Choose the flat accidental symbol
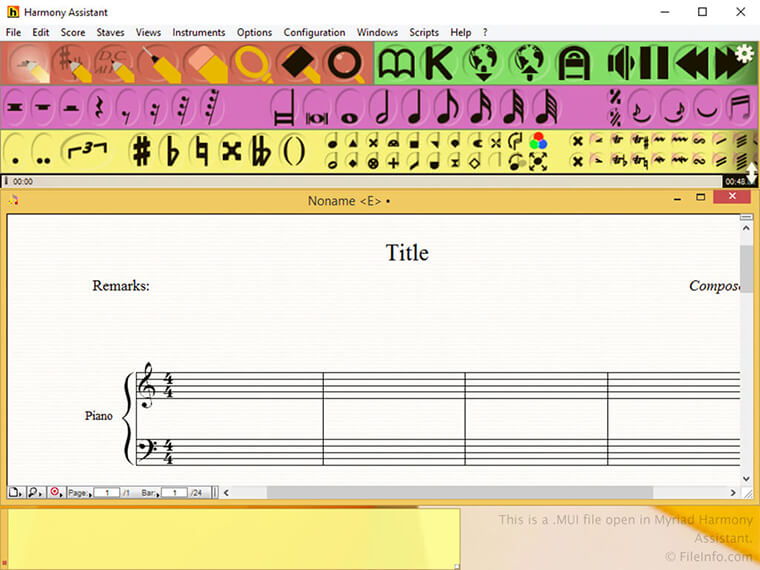This screenshot has width=760, height=570. [x=172, y=151]
